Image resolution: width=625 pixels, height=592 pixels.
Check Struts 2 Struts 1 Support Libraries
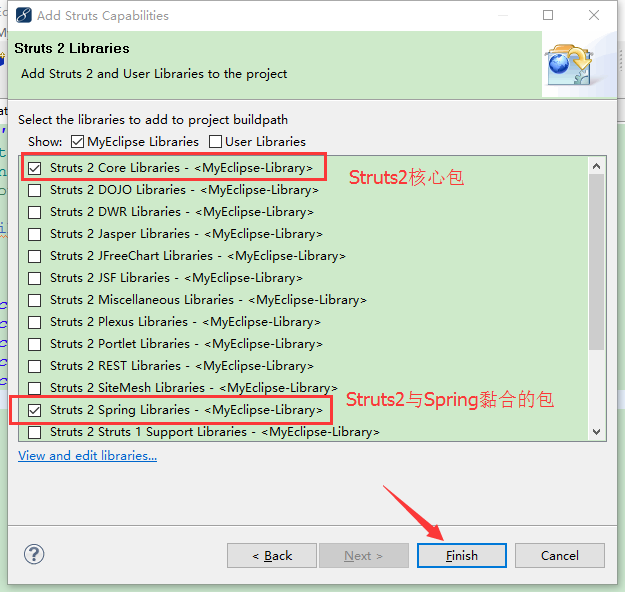pyautogui.click(x=35, y=432)
